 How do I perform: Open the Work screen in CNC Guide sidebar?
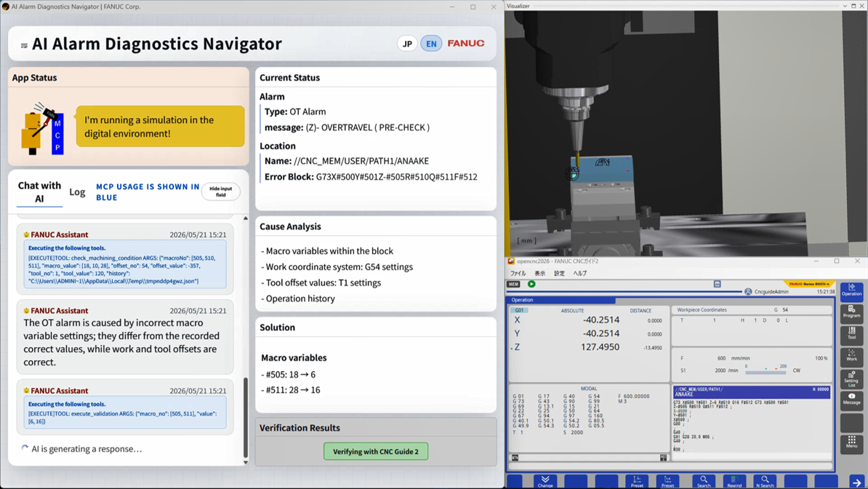coord(851,356)
